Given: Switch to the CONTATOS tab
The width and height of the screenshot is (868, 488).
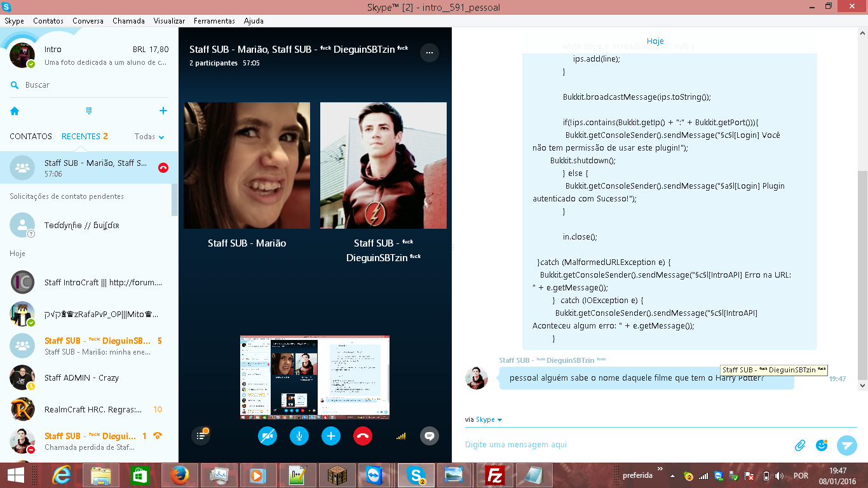Looking at the screenshot, I should click(31, 137).
